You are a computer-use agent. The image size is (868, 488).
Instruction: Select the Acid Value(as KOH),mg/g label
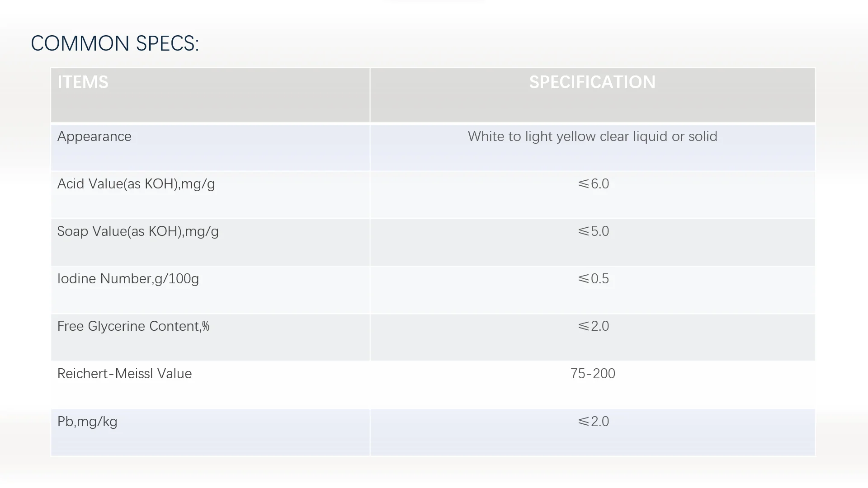pos(136,184)
